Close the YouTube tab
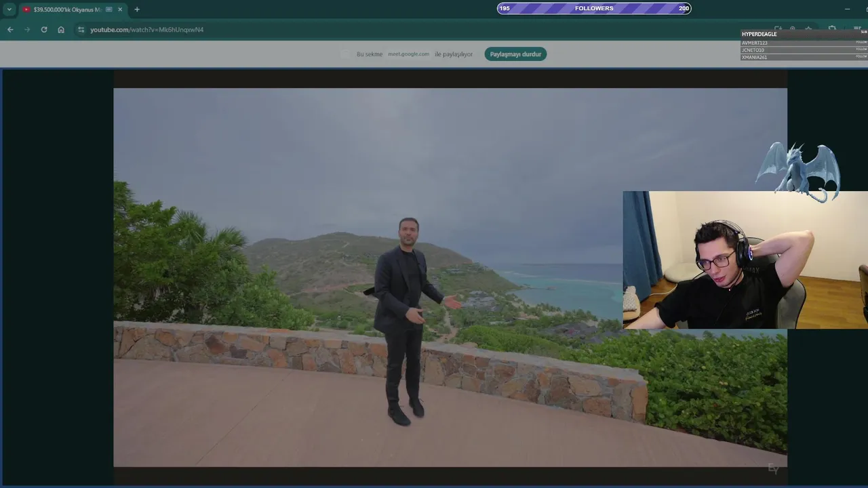Screen dimensions: 868x488 [x=121, y=9]
